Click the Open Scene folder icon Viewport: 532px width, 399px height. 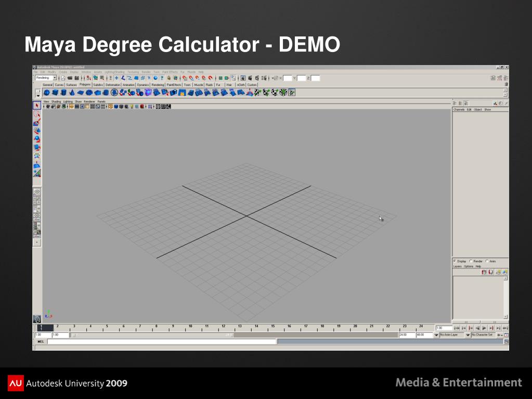[70, 78]
